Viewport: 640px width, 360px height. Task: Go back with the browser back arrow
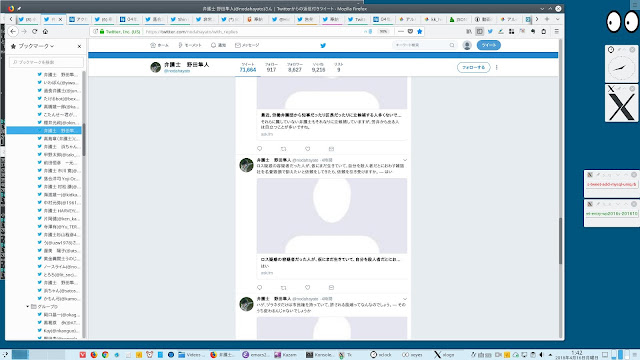click(x=13, y=31)
